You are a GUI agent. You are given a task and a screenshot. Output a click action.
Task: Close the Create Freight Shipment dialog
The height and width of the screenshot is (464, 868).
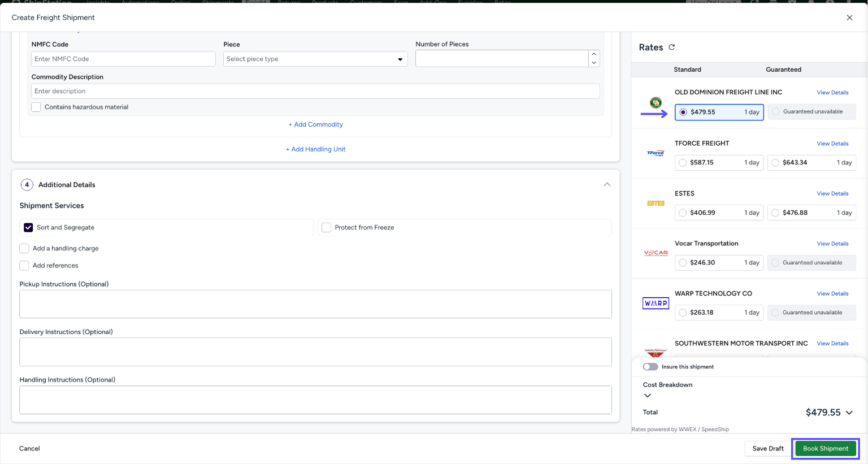click(849, 18)
